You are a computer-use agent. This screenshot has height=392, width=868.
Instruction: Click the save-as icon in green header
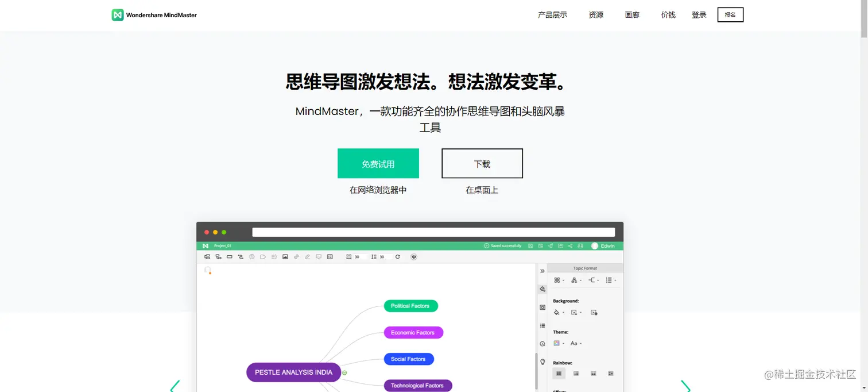[x=540, y=246]
